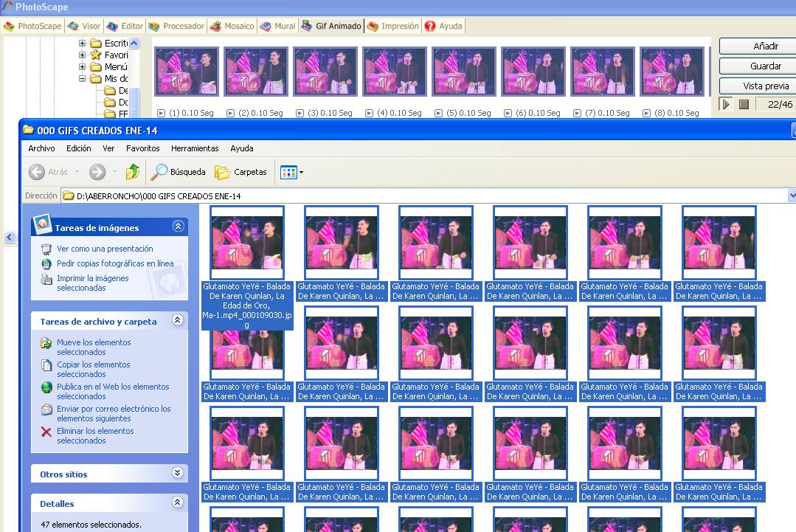The image size is (796, 532).
Task: Stop the GIF animation preview
Action: pyautogui.click(x=744, y=104)
